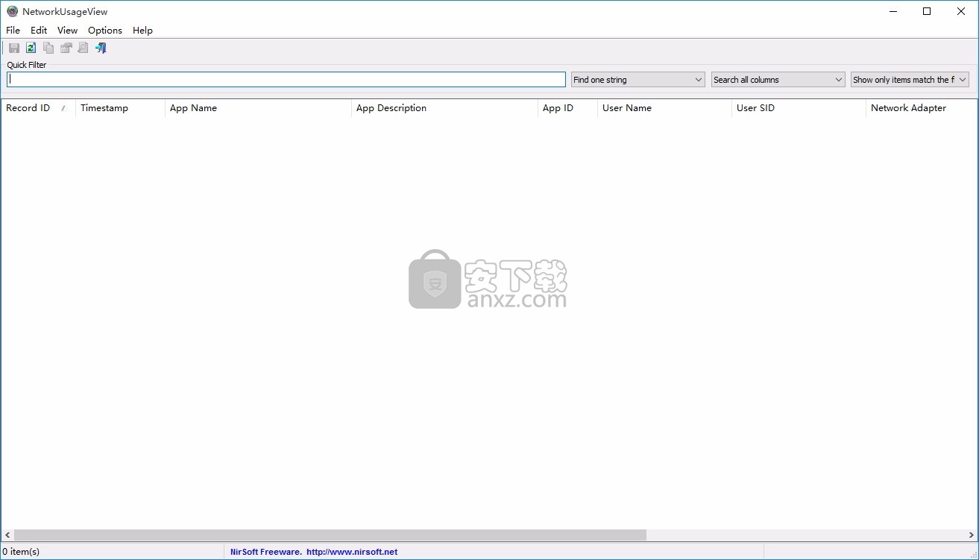Sort by Network Adapter column header
Viewport: 979px width, 560px height.
(x=922, y=108)
